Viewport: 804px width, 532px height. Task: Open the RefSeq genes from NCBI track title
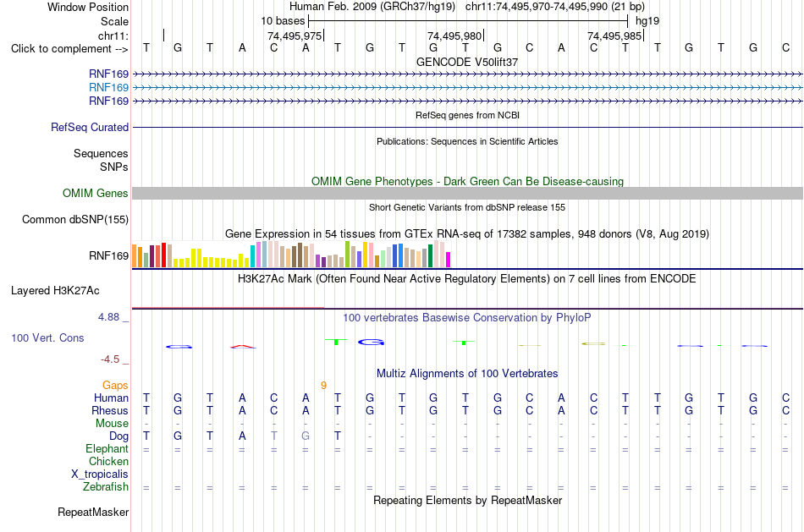pos(467,115)
